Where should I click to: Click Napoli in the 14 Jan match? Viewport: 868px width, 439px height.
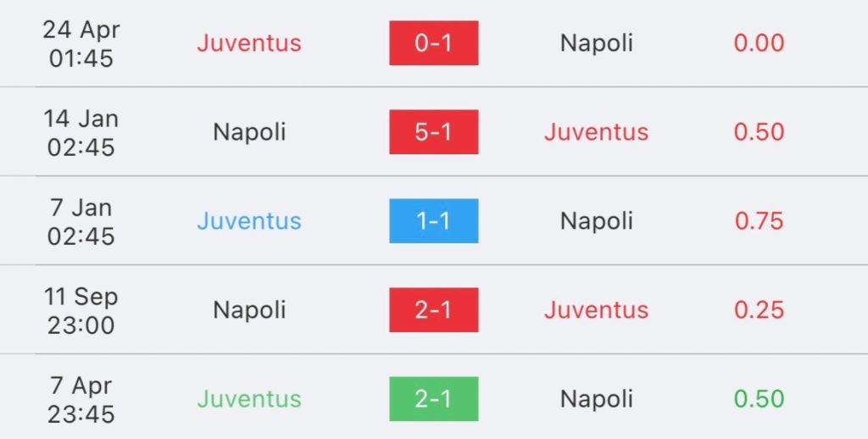tap(249, 132)
